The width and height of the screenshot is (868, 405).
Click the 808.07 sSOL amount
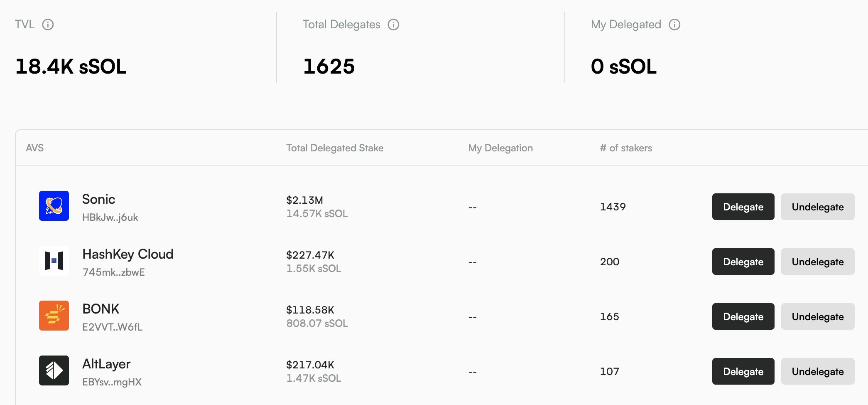point(317,324)
